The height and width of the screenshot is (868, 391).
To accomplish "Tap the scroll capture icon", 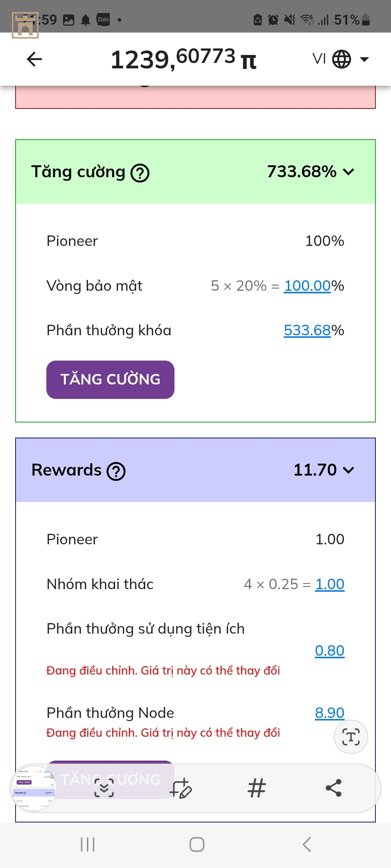I will click(104, 788).
